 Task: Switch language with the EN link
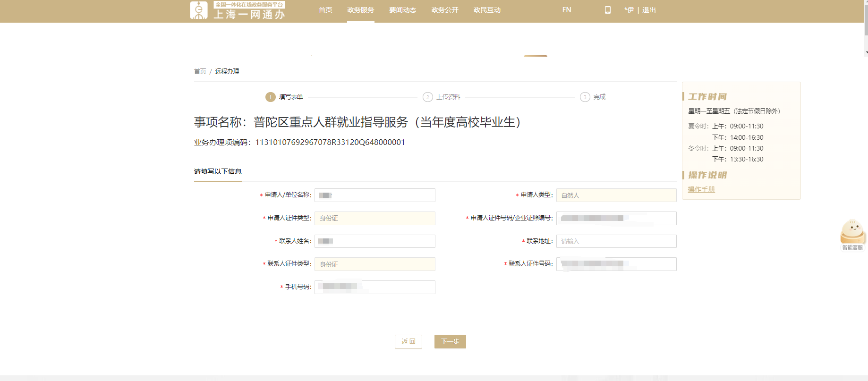click(x=567, y=10)
